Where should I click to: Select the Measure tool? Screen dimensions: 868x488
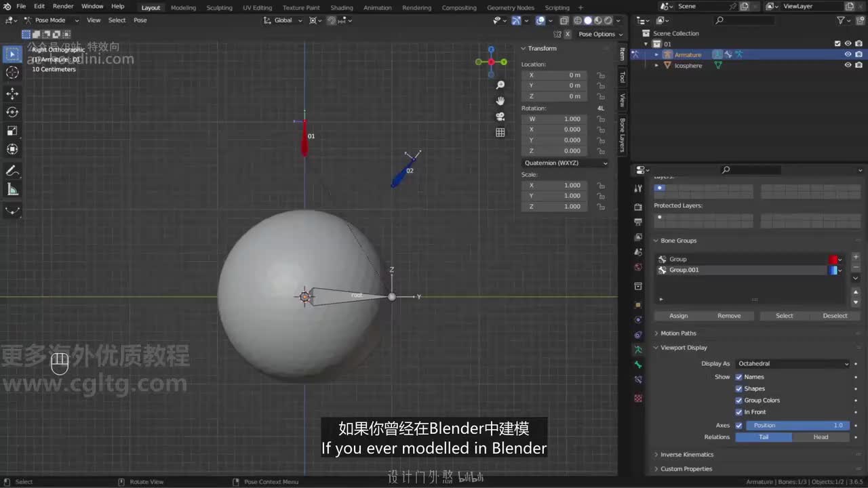tap(12, 190)
